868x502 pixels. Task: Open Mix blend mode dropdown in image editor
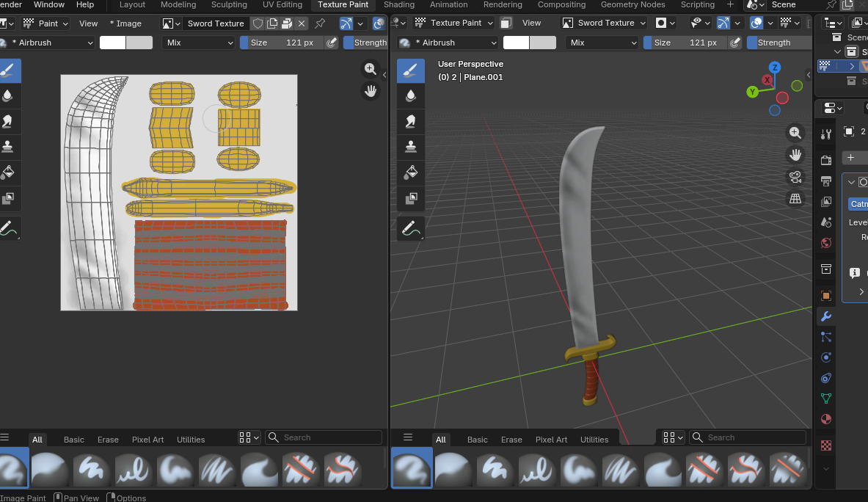[198, 43]
